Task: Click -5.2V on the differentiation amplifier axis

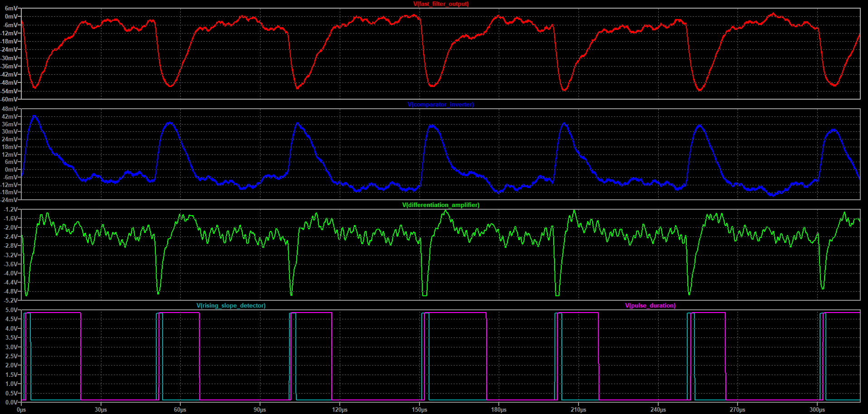Action: click(x=10, y=300)
